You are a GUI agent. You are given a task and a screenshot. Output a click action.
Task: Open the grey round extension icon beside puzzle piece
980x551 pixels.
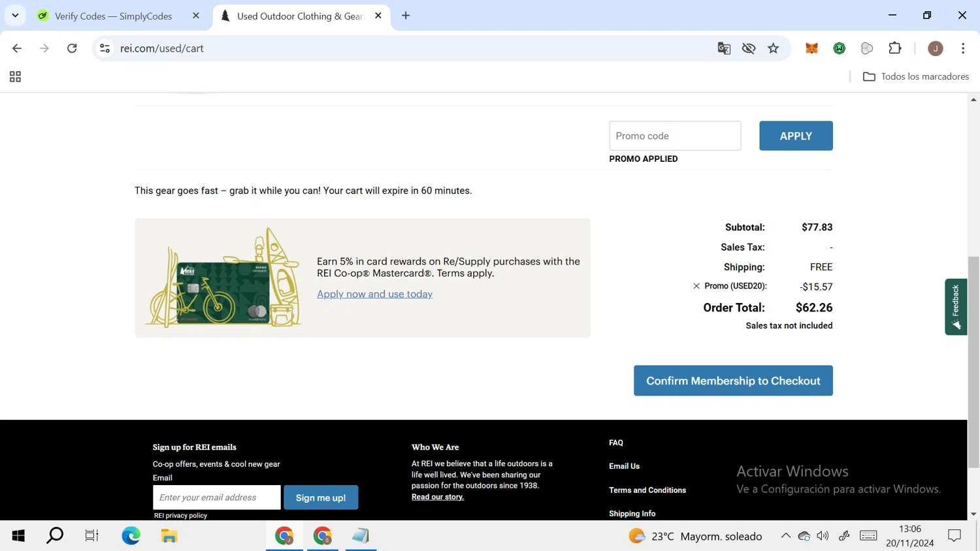pyautogui.click(x=867, y=48)
